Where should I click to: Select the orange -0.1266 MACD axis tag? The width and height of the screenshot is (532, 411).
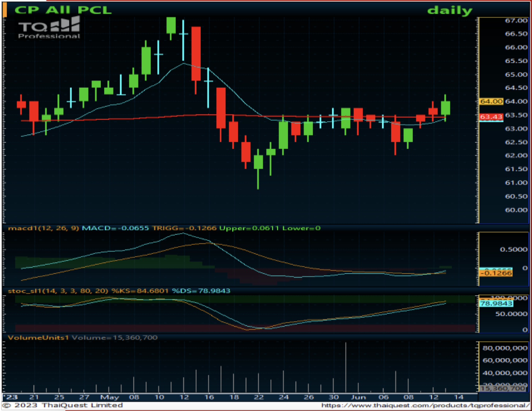click(496, 273)
